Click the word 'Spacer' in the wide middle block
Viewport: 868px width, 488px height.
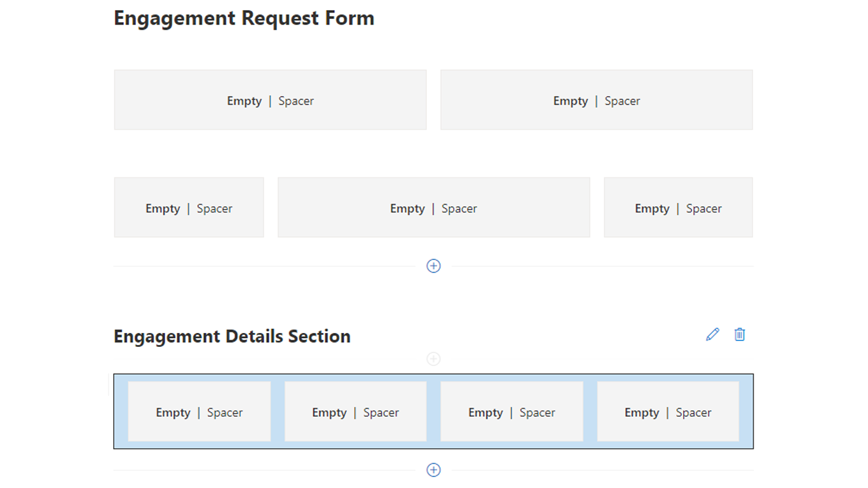click(459, 208)
